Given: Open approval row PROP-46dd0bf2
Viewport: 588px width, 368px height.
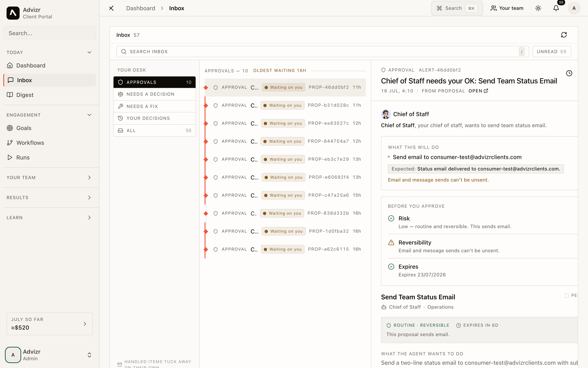Looking at the screenshot, I should coord(285,87).
